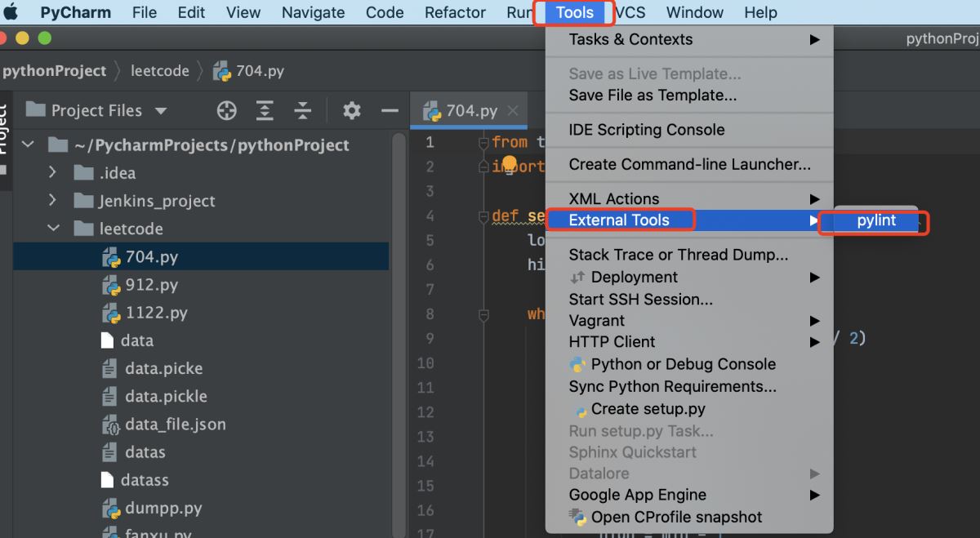Click the Expand All icon in Project toolbar
The width and height of the screenshot is (980, 538).
point(263,109)
